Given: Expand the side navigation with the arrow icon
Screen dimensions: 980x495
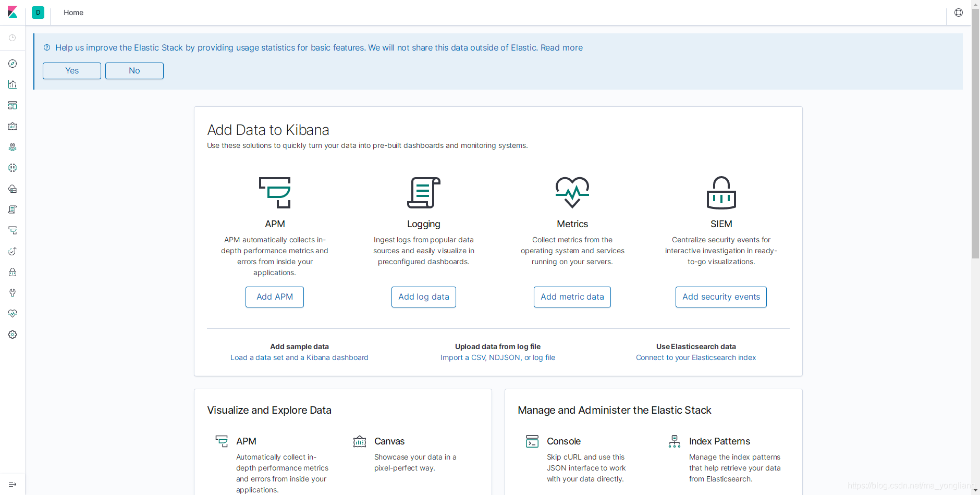Looking at the screenshot, I should click(13, 484).
